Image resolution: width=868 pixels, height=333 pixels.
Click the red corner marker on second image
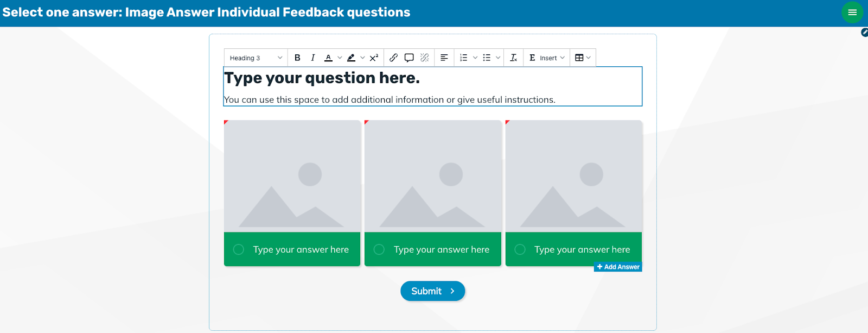pos(366,122)
